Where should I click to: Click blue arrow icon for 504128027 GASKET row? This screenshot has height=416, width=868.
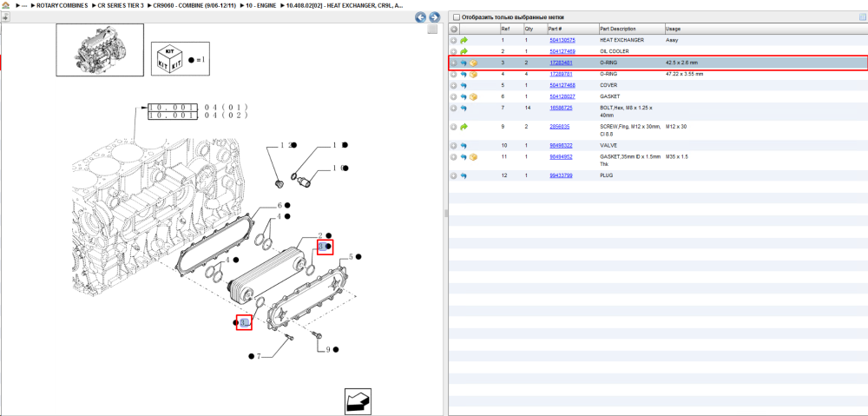[464, 97]
